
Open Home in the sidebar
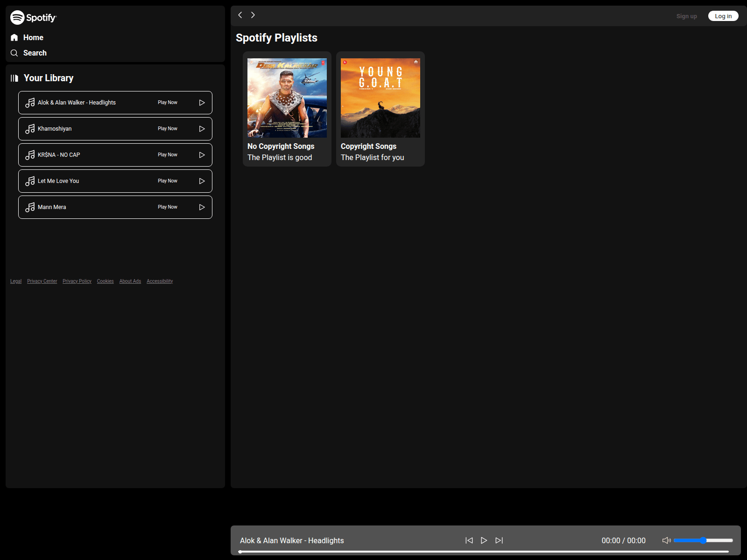[33, 37]
